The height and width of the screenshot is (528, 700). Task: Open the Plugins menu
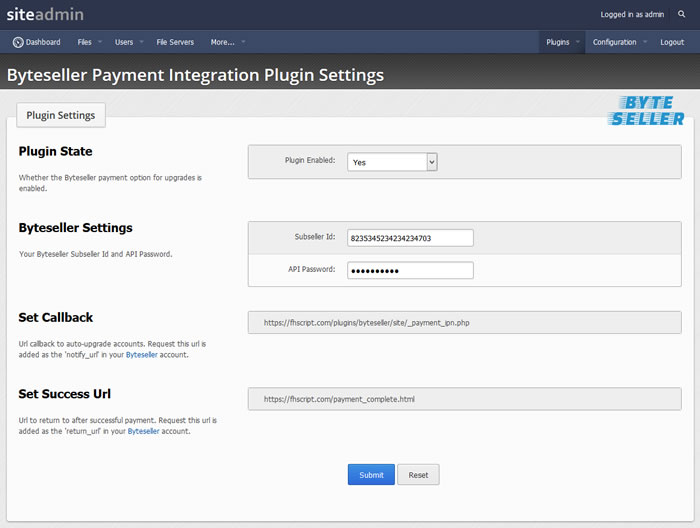click(x=558, y=42)
